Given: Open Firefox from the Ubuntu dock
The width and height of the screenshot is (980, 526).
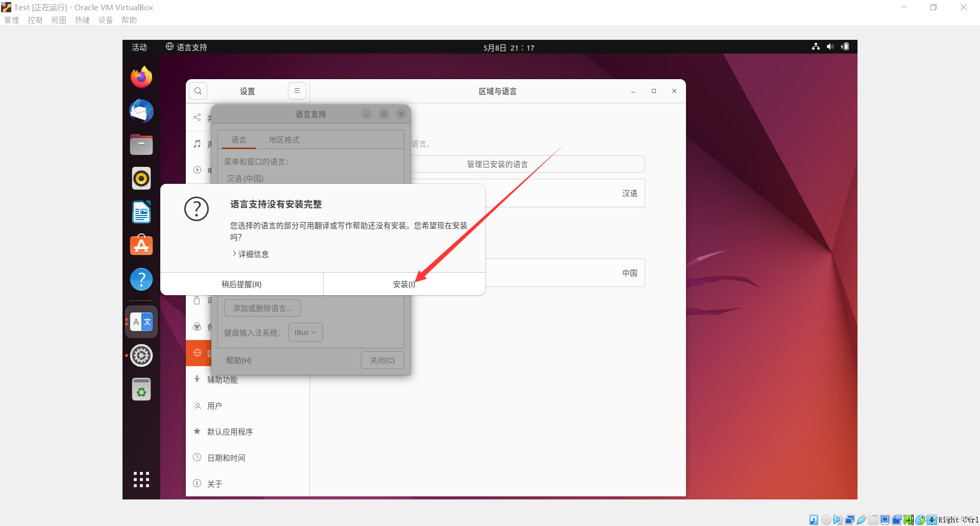Looking at the screenshot, I should point(141,77).
